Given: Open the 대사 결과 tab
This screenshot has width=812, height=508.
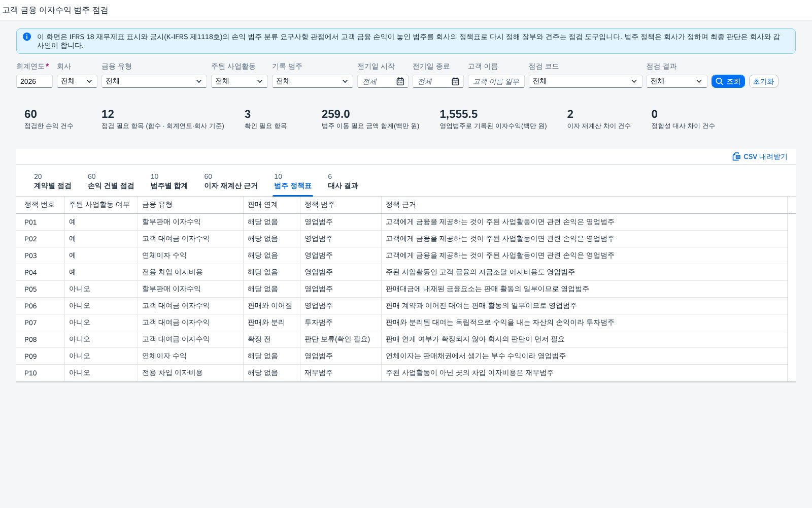Looking at the screenshot, I should coord(343,181).
